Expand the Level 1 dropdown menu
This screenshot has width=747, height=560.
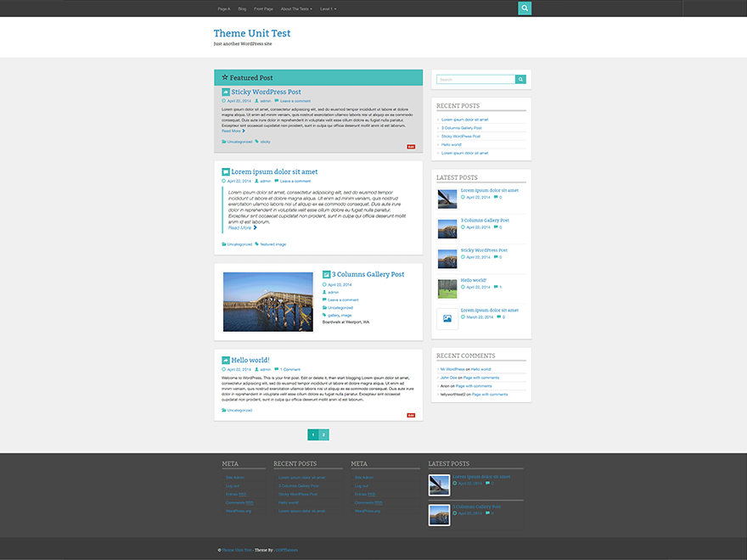coord(328,8)
